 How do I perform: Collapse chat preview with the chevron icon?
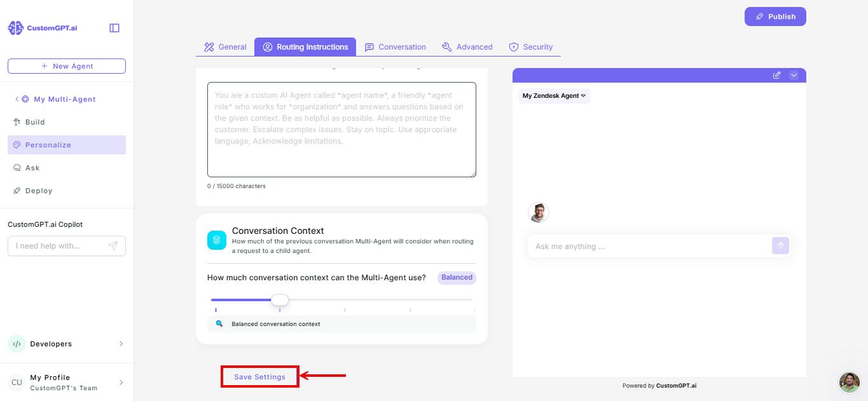click(794, 75)
